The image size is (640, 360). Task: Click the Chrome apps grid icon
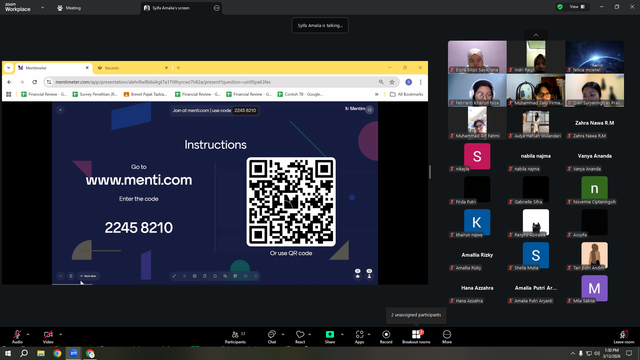point(9,94)
